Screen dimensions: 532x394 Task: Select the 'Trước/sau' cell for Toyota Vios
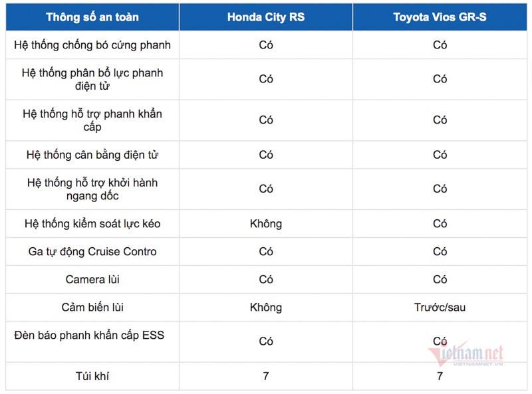coord(440,308)
